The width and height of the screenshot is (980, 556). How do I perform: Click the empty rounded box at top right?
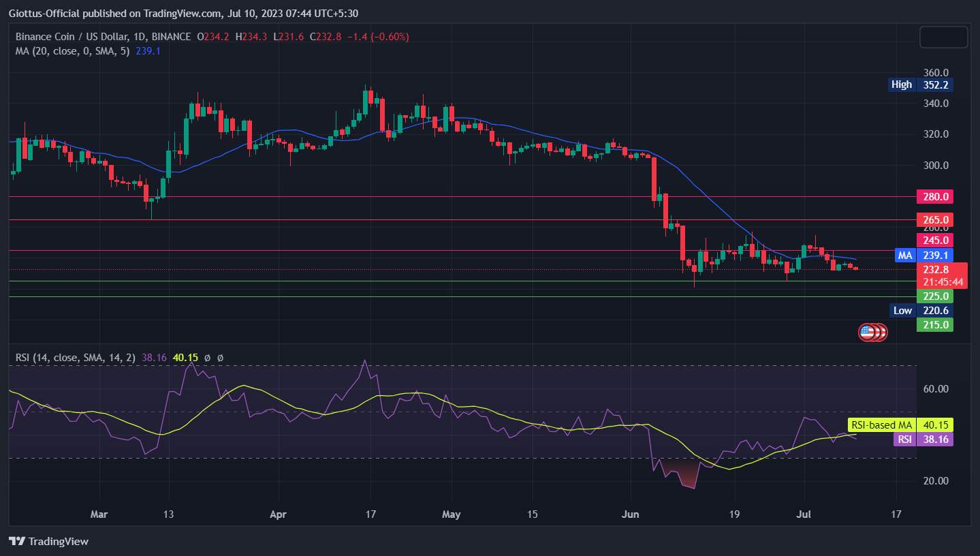[944, 37]
